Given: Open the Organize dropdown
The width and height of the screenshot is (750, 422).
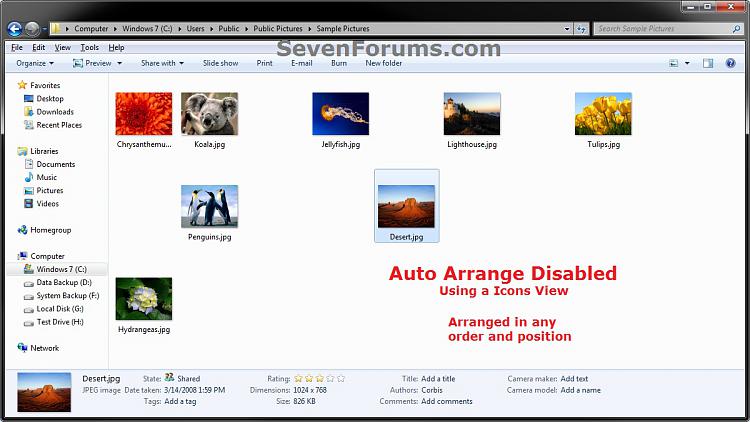Looking at the screenshot, I should click(x=35, y=63).
